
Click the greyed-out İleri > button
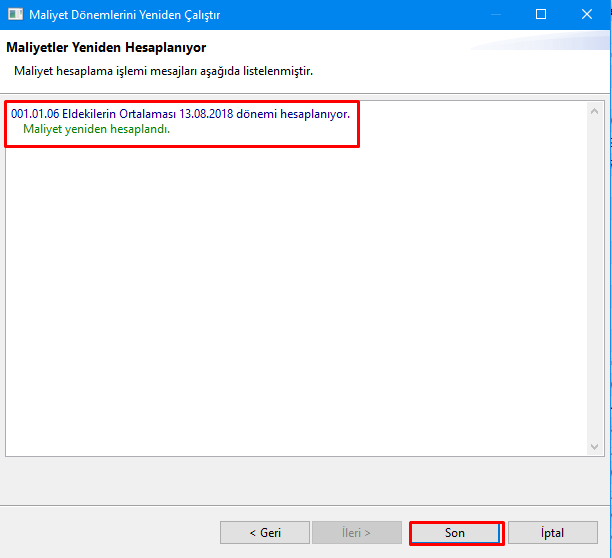(356, 533)
